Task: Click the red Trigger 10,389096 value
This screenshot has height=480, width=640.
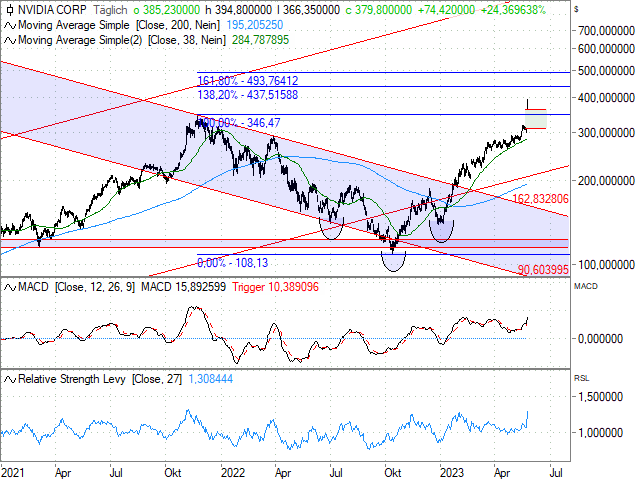Action: pos(276,287)
